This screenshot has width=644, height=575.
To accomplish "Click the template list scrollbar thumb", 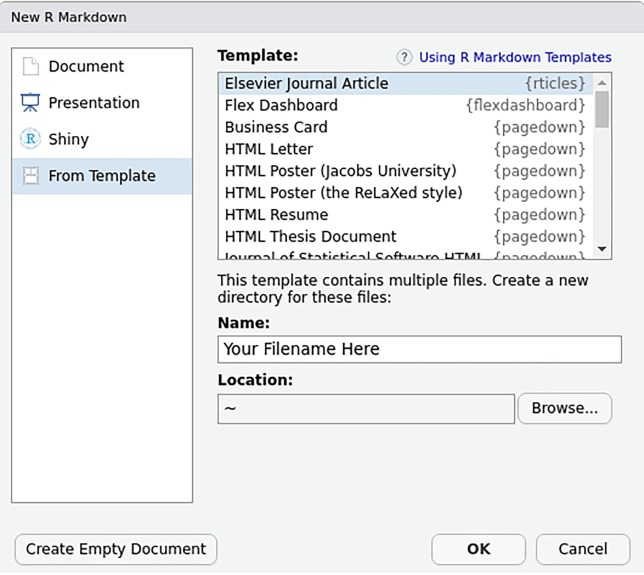I will click(602, 110).
